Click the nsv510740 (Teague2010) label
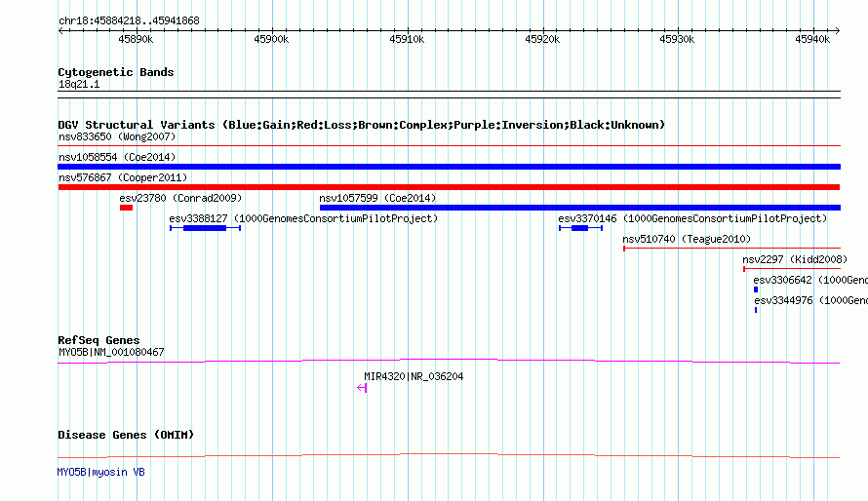 687,239
